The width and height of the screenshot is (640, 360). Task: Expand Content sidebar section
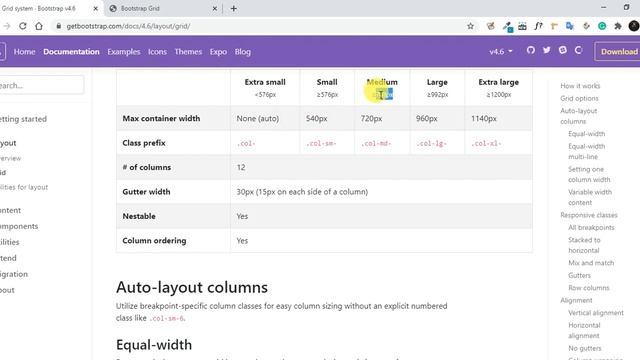[11, 210]
